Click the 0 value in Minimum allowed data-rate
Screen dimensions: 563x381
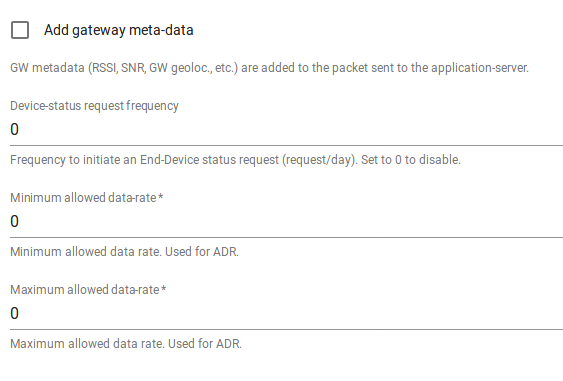tap(14, 222)
